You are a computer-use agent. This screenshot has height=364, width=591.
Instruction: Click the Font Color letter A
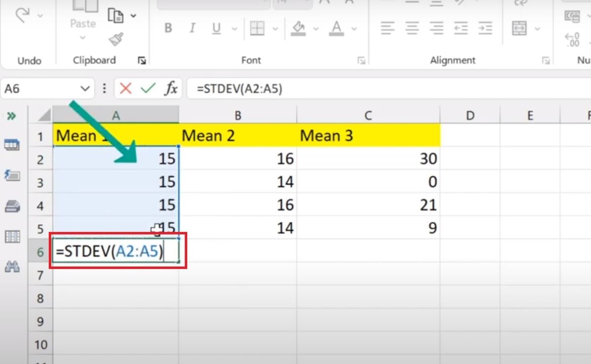pos(336,28)
